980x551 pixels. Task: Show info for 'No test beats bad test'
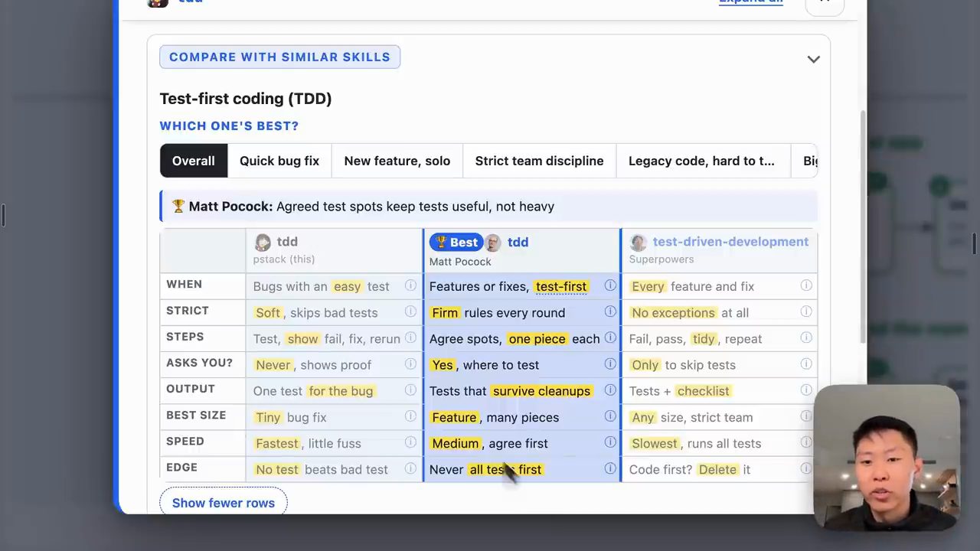pyautogui.click(x=410, y=468)
